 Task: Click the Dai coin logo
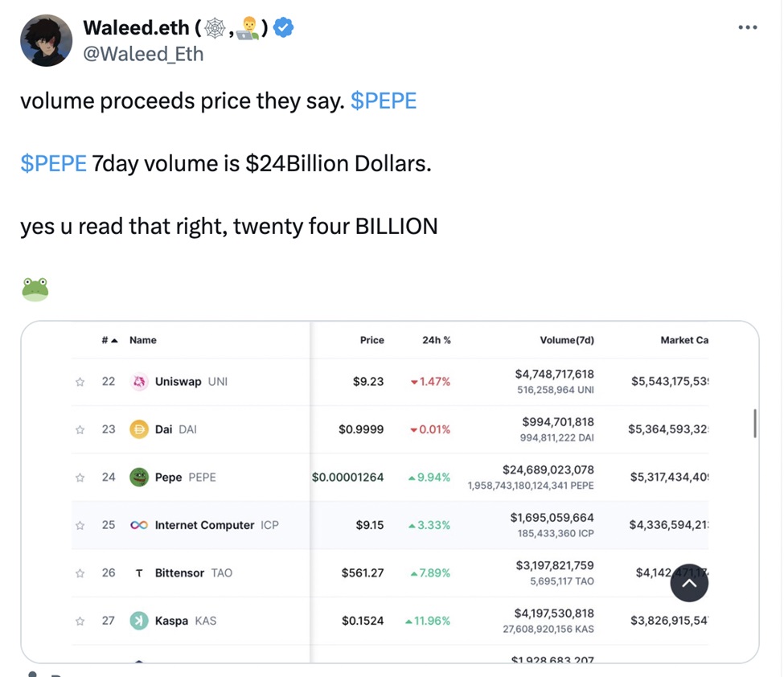[139, 429]
